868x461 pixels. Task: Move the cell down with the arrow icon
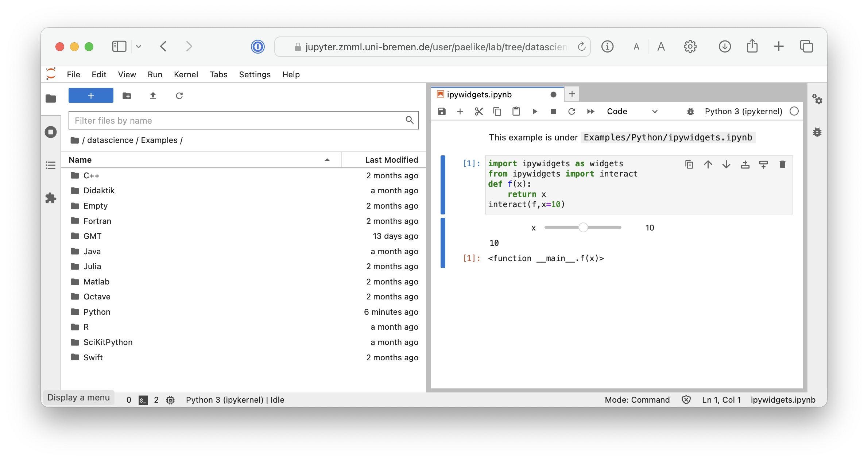point(726,164)
